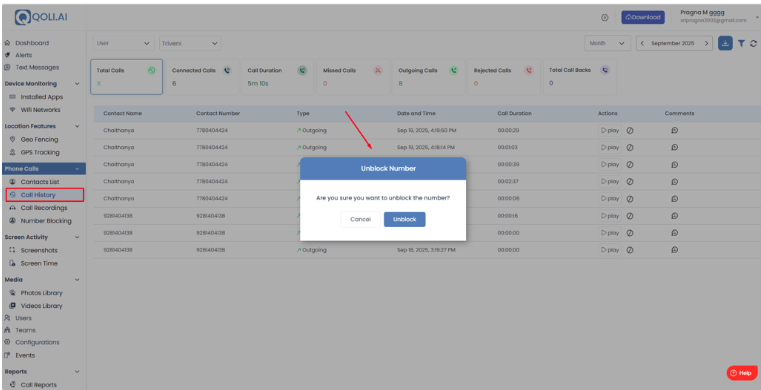761x390 pixels.
Task: Click the QOLI.AI logo
Action: (x=41, y=17)
